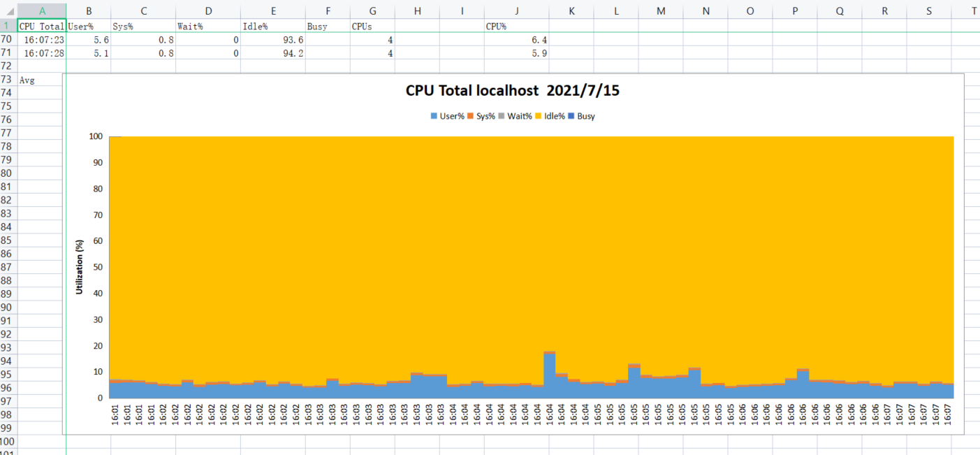Click the chart title CPU Total localhost
The image size is (980, 455).
(x=513, y=91)
